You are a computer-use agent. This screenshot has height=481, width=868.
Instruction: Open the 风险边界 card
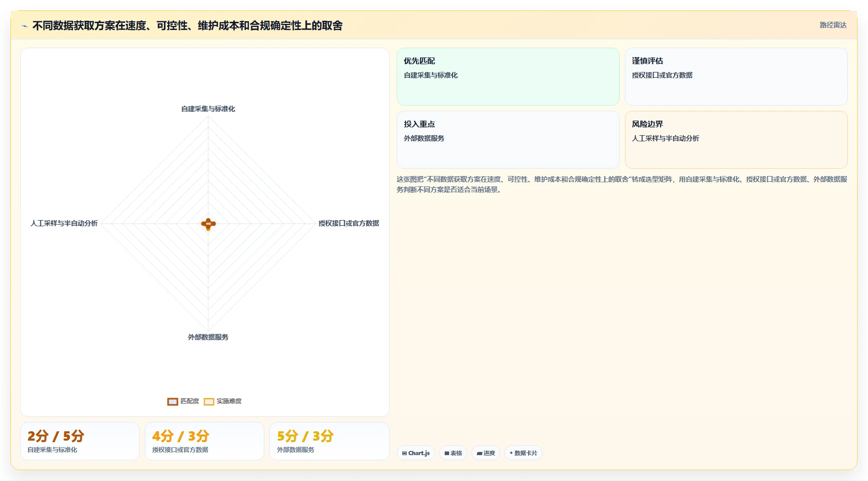click(x=736, y=140)
